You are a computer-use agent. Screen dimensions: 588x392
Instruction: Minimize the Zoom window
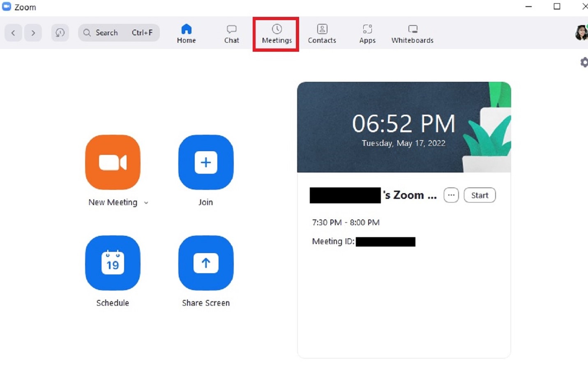(529, 7)
